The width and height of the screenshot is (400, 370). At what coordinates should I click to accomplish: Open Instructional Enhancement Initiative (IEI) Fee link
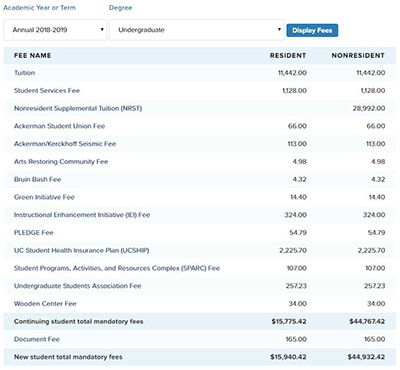(82, 215)
